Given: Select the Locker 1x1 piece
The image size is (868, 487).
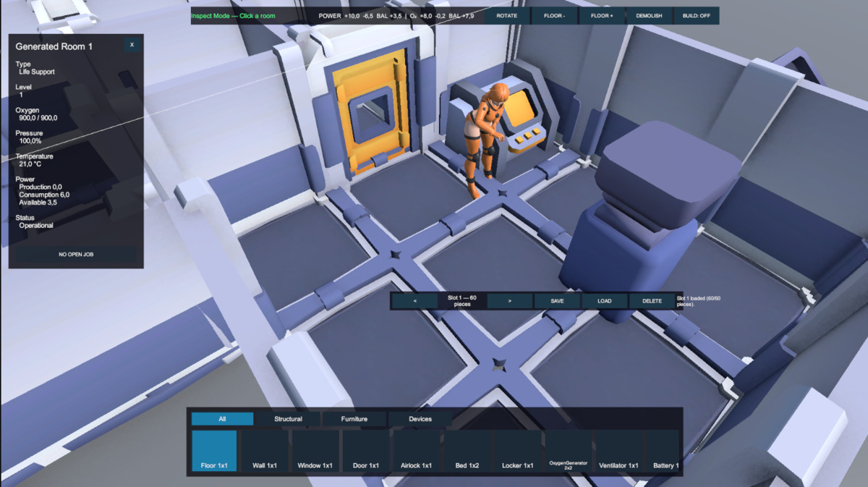Looking at the screenshot, I should click(517, 451).
